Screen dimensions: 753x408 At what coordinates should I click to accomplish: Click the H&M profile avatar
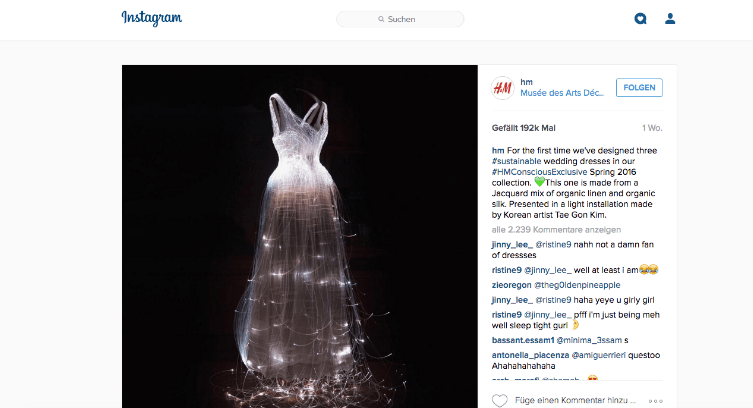(503, 88)
